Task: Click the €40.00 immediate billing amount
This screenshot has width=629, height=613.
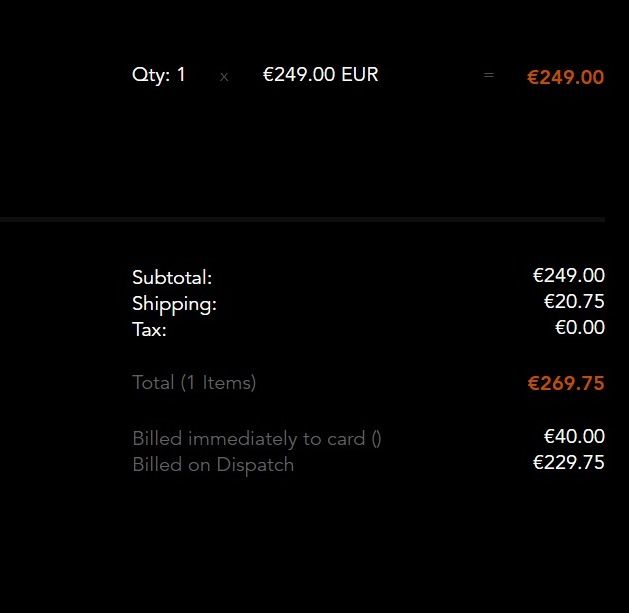Action: (x=574, y=436)
